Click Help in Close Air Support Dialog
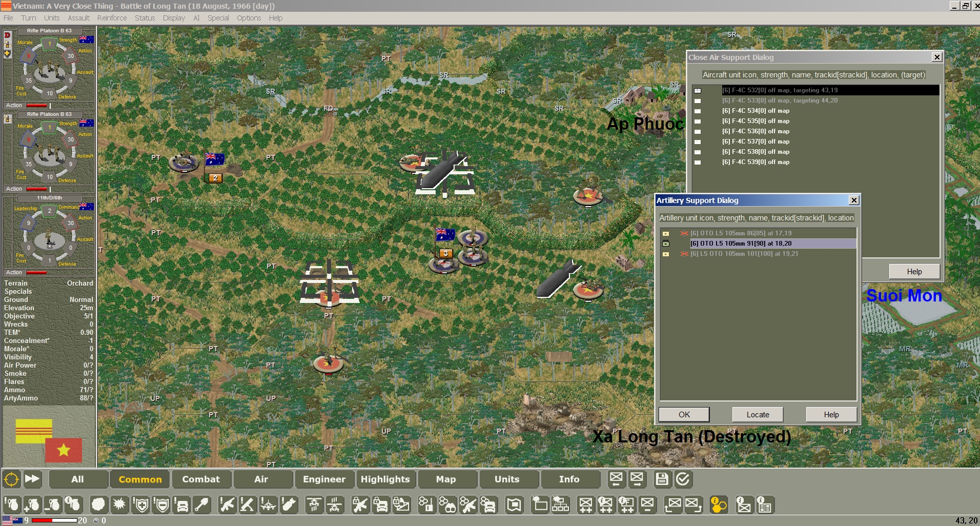980x526 pixels. click(x=914, y=272)
